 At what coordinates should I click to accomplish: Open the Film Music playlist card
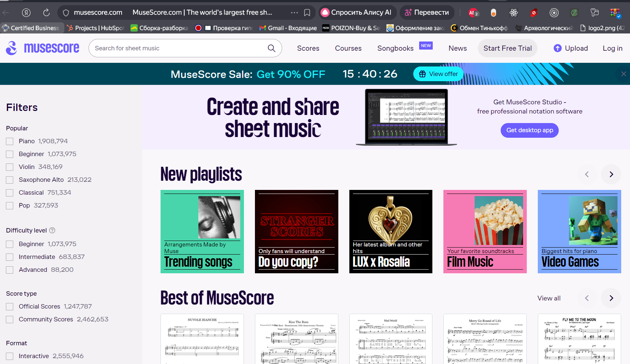pos(485,231)
